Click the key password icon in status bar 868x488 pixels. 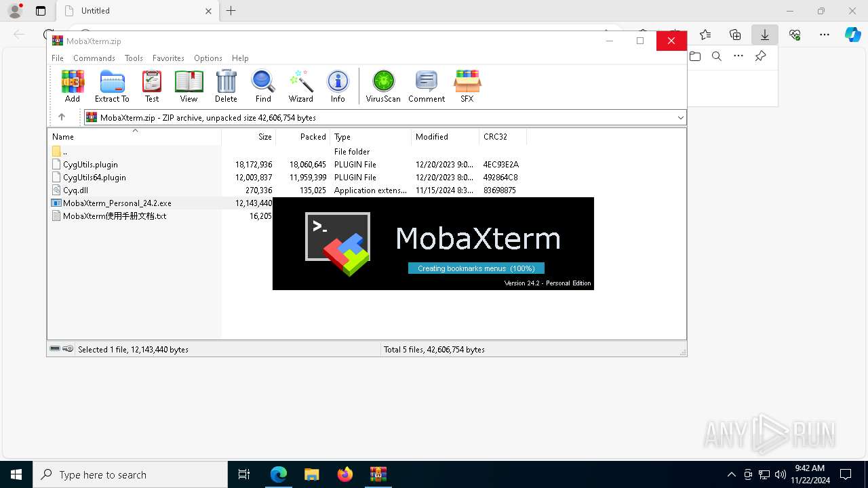pos(68,349)
